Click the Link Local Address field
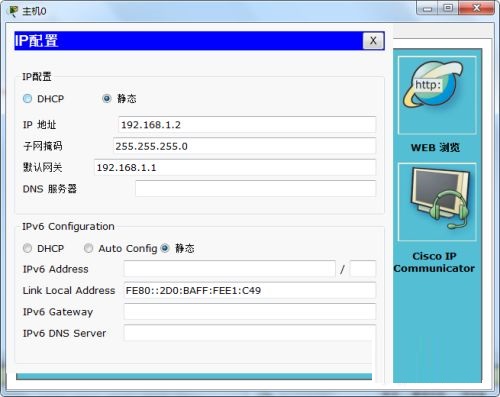 pyautogui.click(x=250, y=290)
